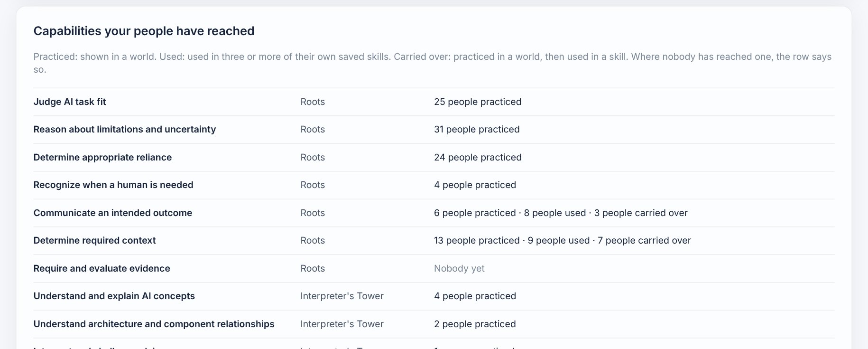
Task: Click the "6 people practiced · 8 people used" summary
Action: 561,213
